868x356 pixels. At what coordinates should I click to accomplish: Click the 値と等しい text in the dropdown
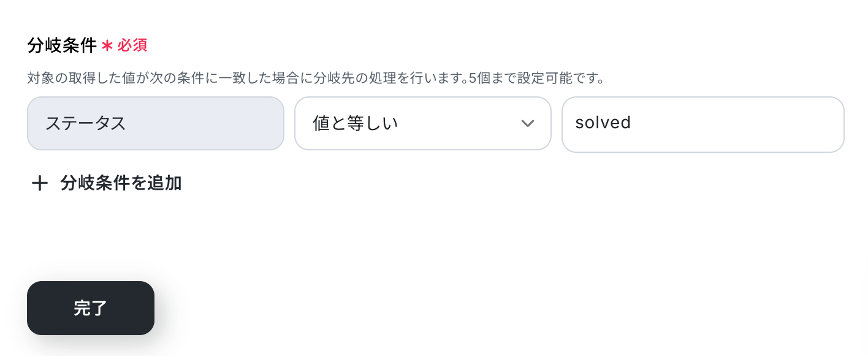pos(356,123)
